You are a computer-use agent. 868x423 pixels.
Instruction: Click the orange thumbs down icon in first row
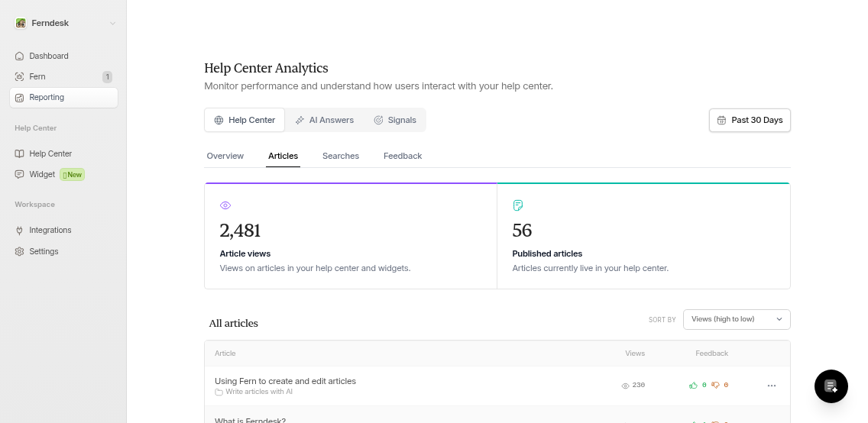[x=715, y=386]
